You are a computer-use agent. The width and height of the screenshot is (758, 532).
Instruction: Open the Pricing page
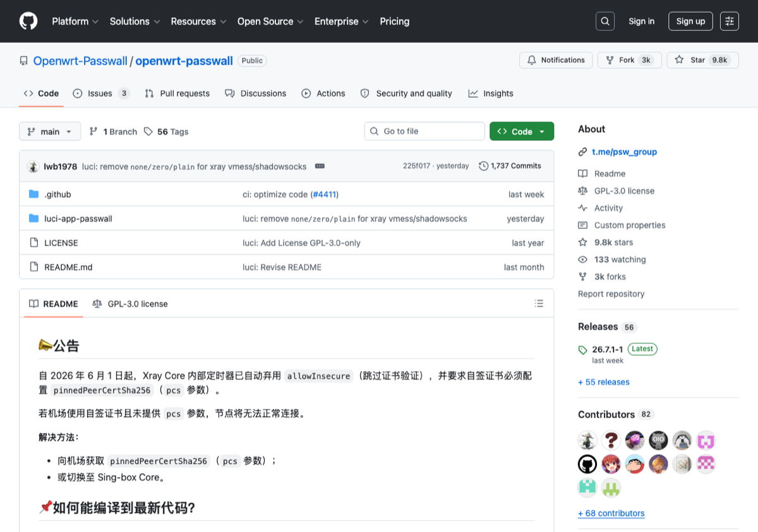click(395, 21)
